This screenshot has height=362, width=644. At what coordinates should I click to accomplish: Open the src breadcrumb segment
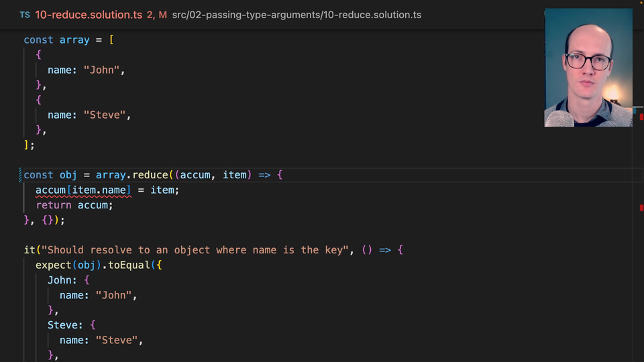[x=184, y=15]
